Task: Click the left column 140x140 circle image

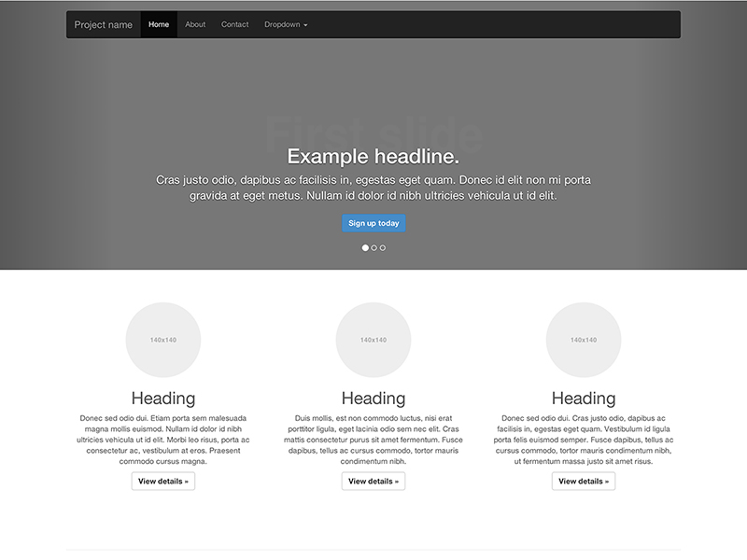Action: [163, 340]
